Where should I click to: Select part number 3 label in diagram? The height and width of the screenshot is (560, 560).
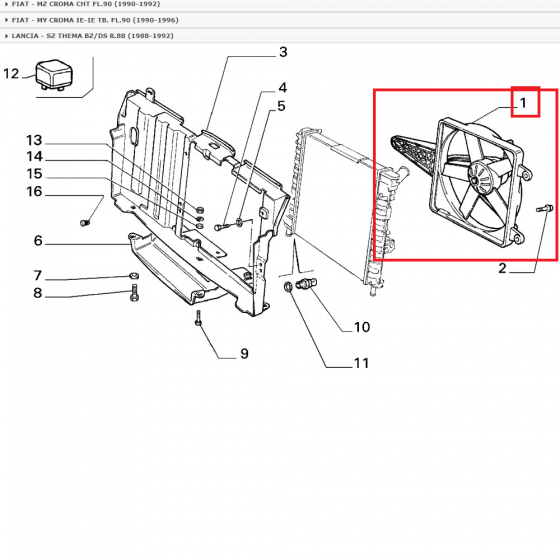(x=283, y=52)
